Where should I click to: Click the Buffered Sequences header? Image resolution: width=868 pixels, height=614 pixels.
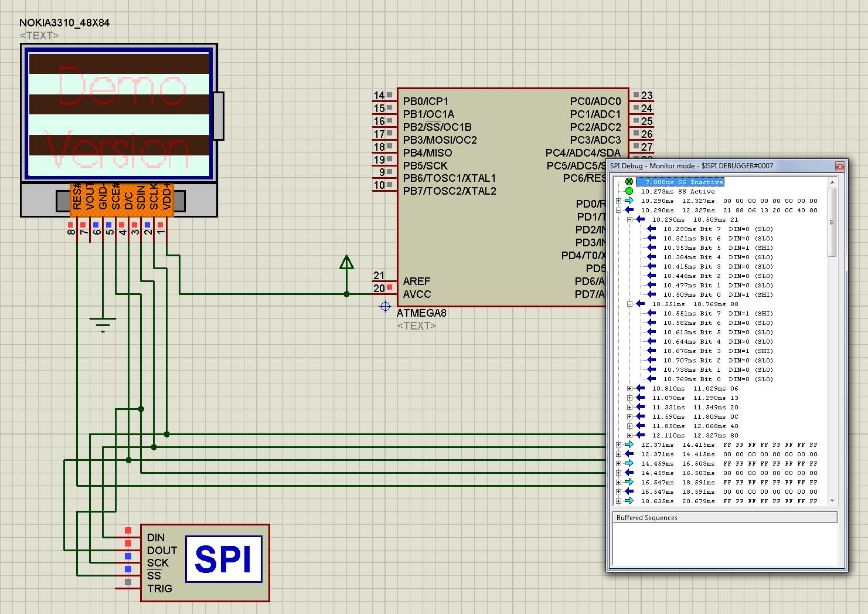click(725, 517)
